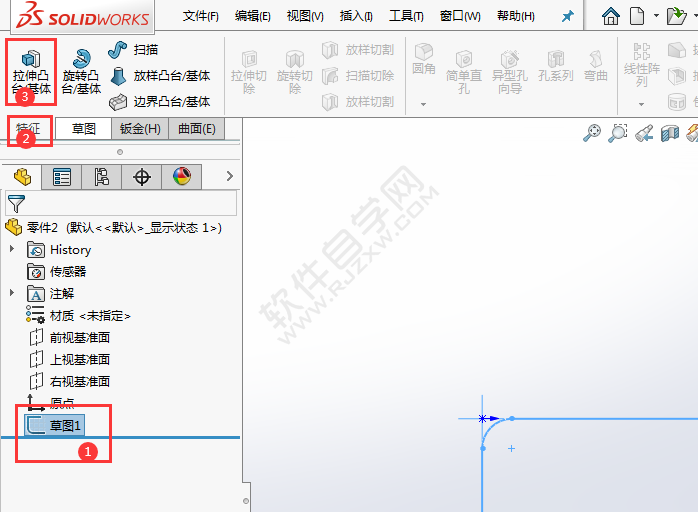Open the New document dropdown arrow
The width and height of the screenshot is (698, 512).
[x=656, y=16]
